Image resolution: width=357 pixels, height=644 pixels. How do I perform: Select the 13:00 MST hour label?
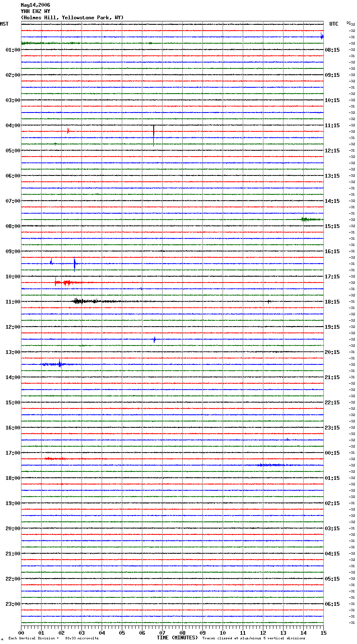tap(13, 352)
